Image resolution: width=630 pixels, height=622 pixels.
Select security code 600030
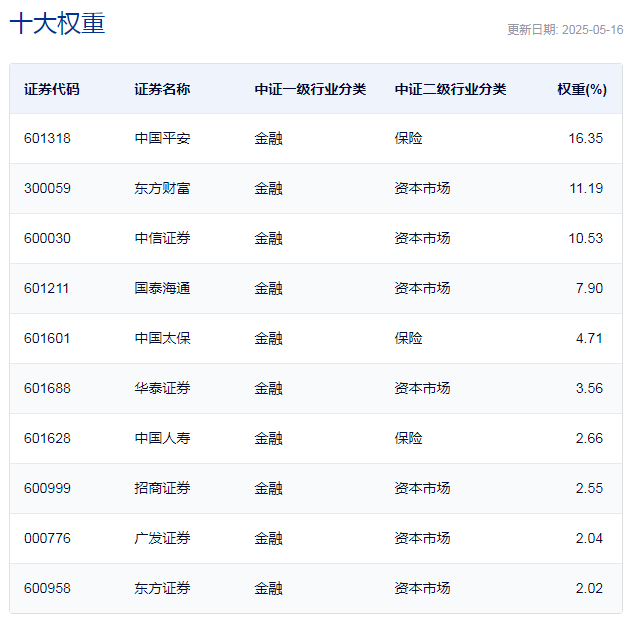pyautogui.click(x=47, y=238)
